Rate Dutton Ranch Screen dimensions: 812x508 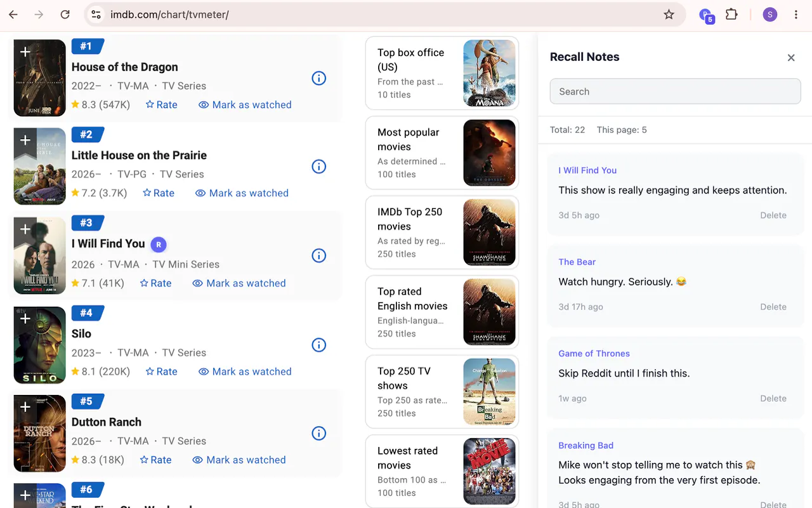point(155,460)
